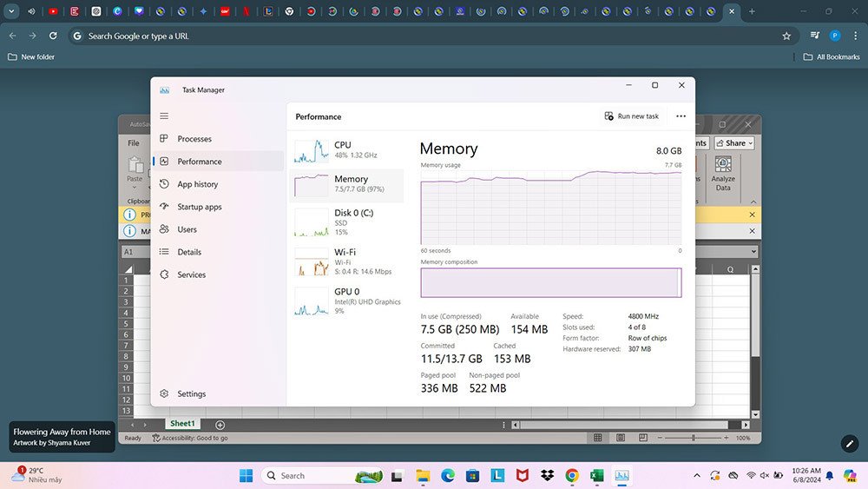Open Dropbox from the taskbar
Image resolution: width=868 pixels, height=489 pixels.
[x=547, y=476]
